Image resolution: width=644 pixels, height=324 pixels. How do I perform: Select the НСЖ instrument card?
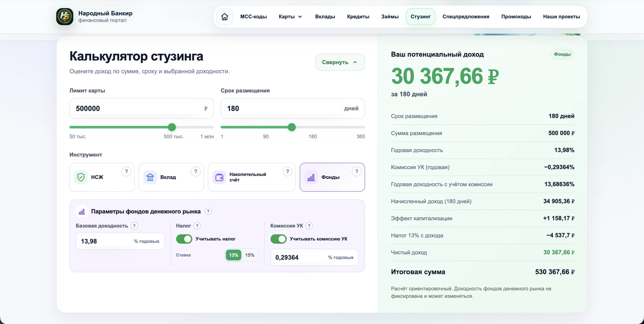click(x=102, y=177)
